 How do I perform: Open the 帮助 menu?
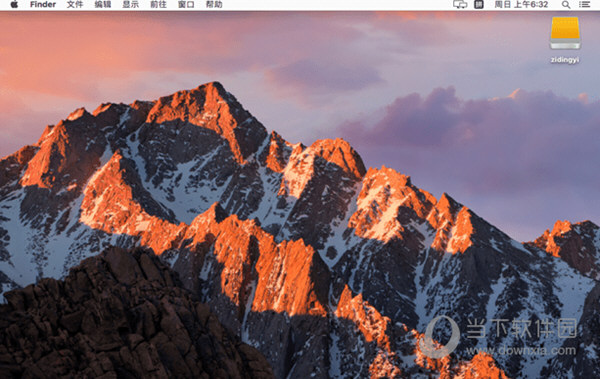point(214,5)
